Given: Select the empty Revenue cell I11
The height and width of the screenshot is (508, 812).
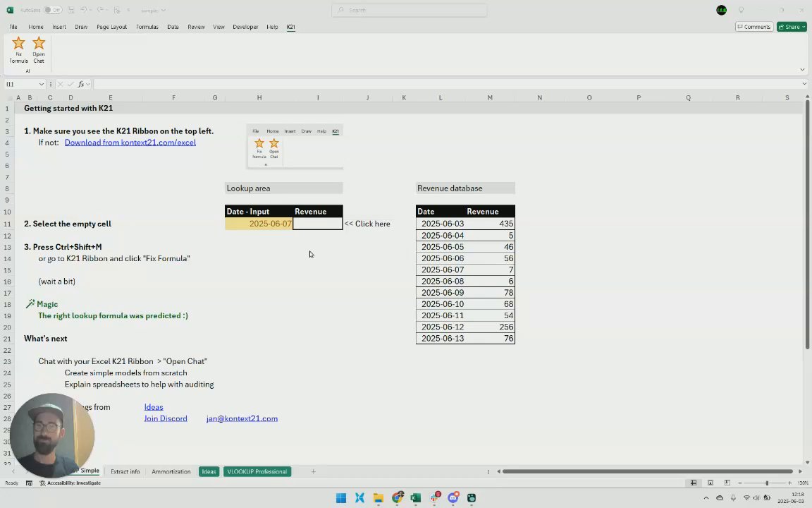Looking at the screenshot, I should coord(318,224).
